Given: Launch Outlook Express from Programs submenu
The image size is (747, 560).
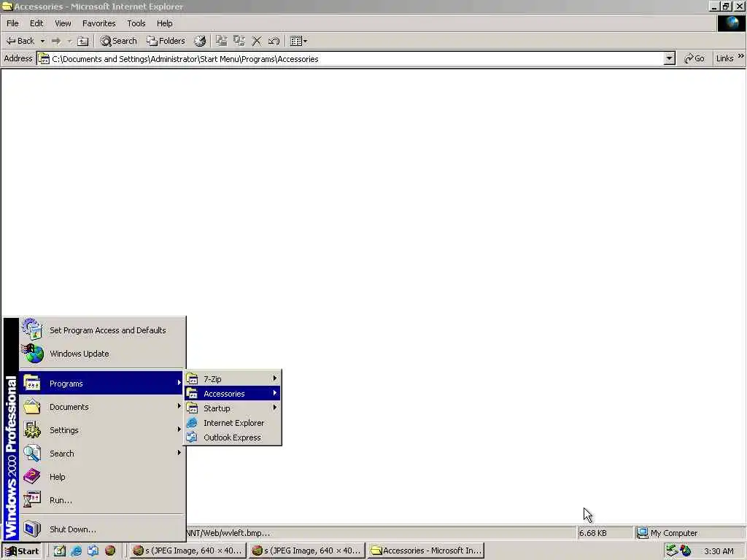Looking at the screenshot, I should pos(233,437).
